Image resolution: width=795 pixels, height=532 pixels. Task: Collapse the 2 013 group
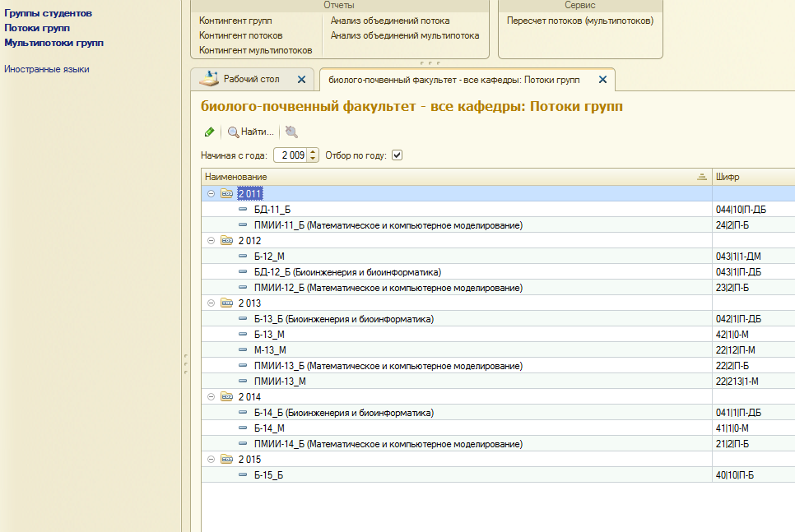211,303
